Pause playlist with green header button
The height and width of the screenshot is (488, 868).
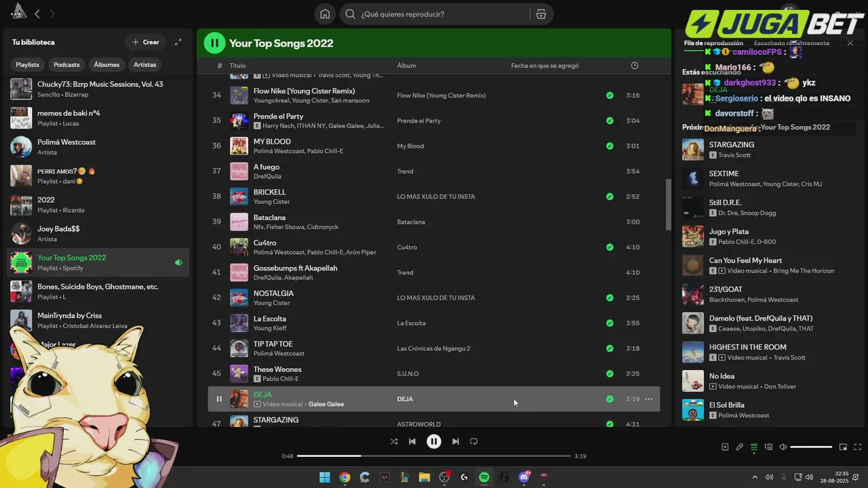214,43
